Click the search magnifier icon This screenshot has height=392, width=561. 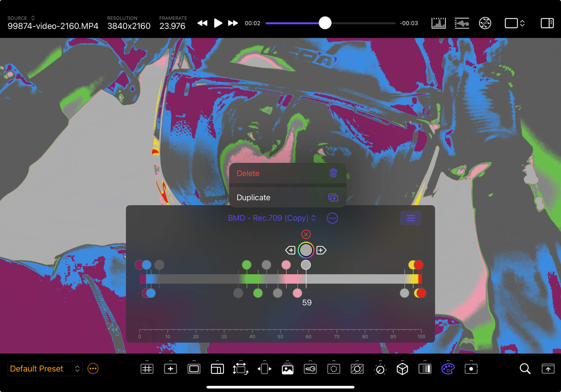coord(525,369)
